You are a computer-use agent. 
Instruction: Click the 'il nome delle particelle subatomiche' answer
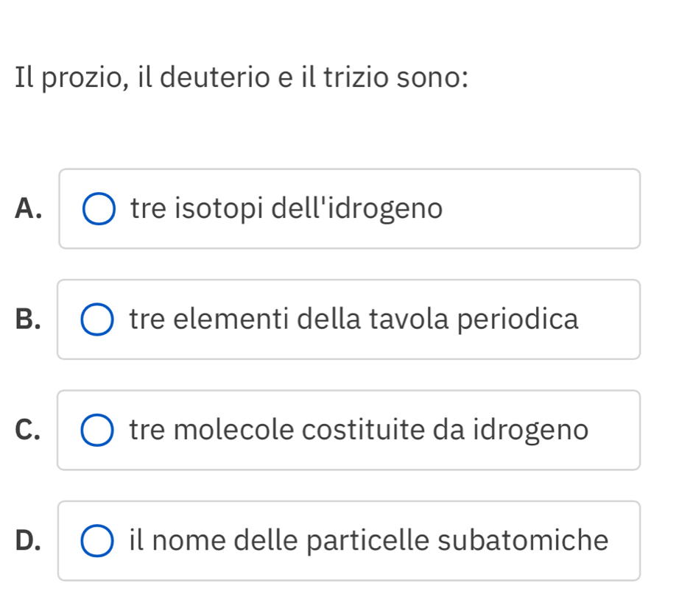[x=368, y=541]
